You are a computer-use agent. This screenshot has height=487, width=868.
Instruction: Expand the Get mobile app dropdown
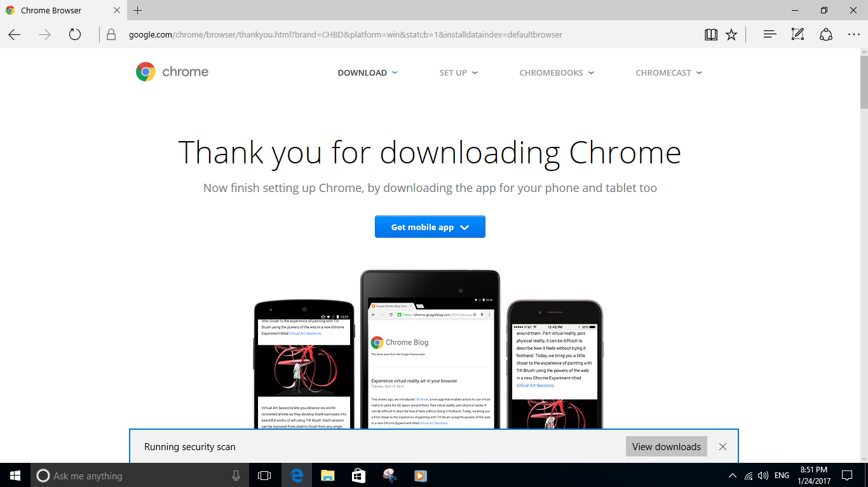[x=430, y=227]
